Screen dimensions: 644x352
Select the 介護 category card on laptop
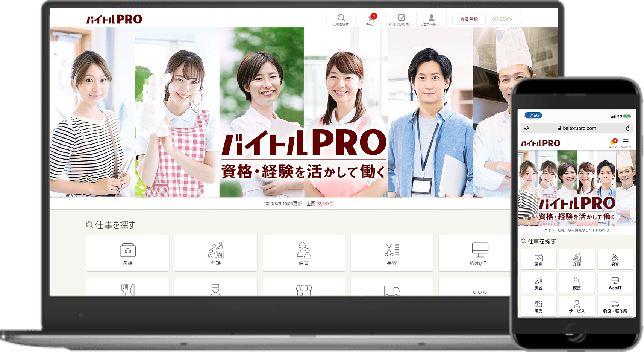click(215, 253)
